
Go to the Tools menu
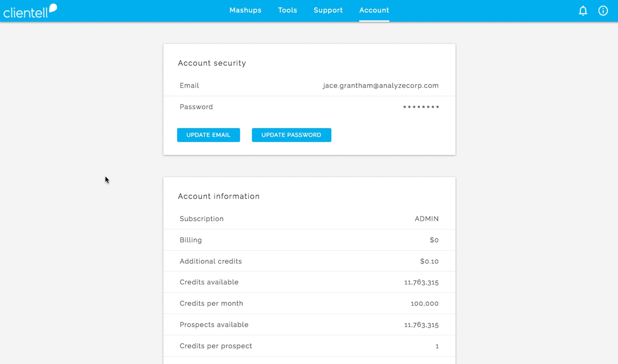pos(288,10)
